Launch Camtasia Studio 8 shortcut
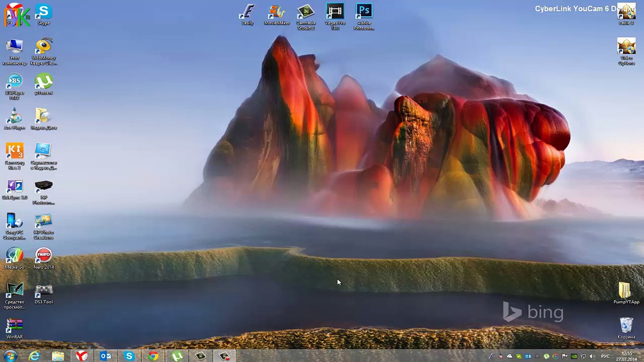This screenshot has width=644, height=362. (x=306, y=17)
